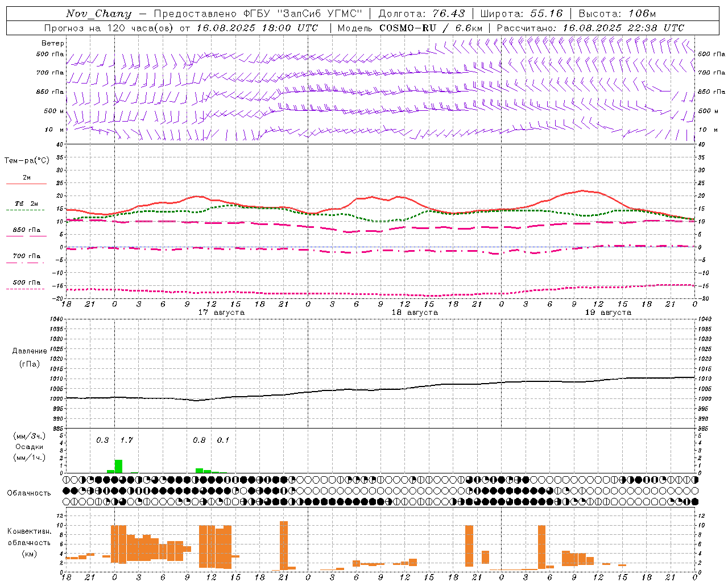This screenshot has height=582, width=728.
Task: Click the "Ветер" wind panel label
Action: 53,43
